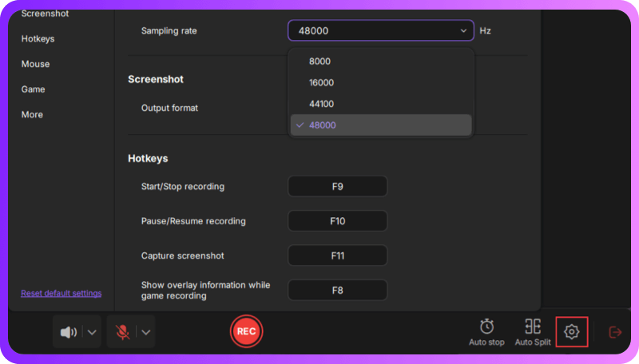Click the Hz unit label
Screen dimensions: 639x364
485,31
